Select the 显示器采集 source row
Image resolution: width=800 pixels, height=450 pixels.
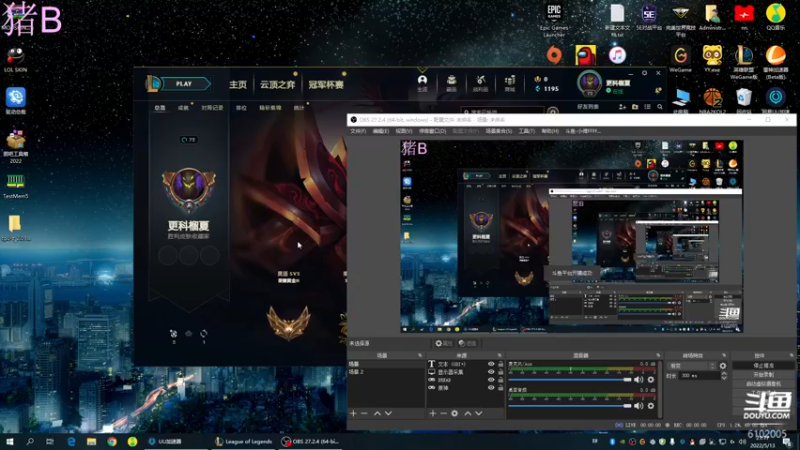click(x=466, y=372)
